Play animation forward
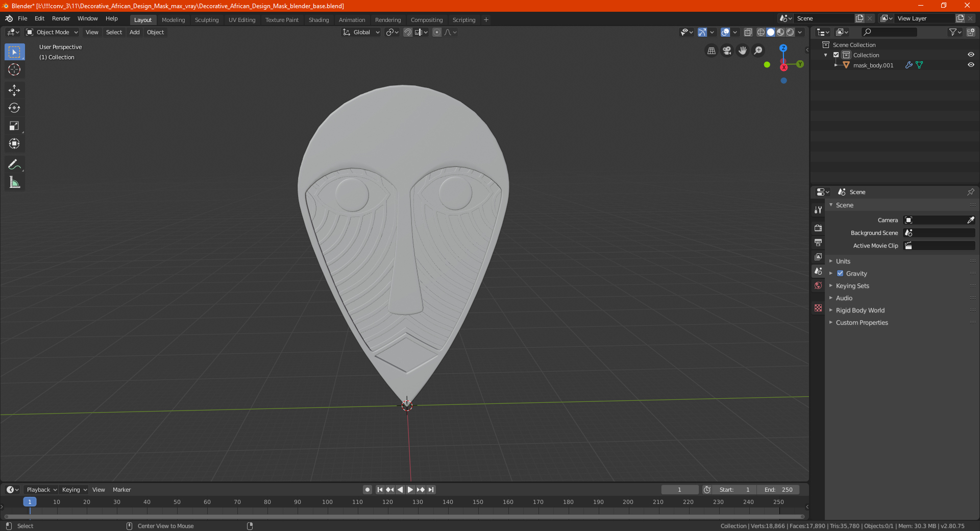 (410, 490)
